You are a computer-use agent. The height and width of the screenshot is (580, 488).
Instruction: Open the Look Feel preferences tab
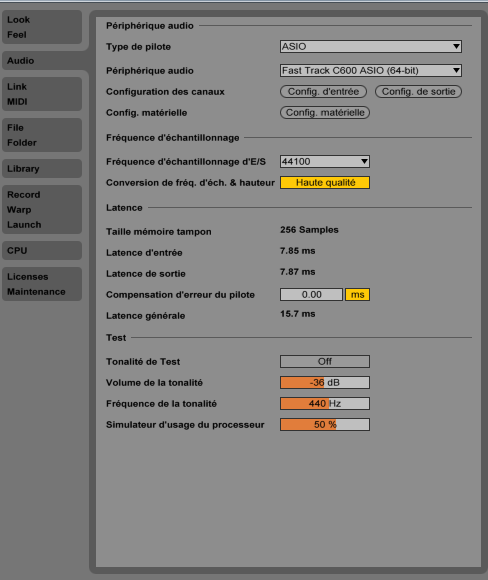point(42,27)
